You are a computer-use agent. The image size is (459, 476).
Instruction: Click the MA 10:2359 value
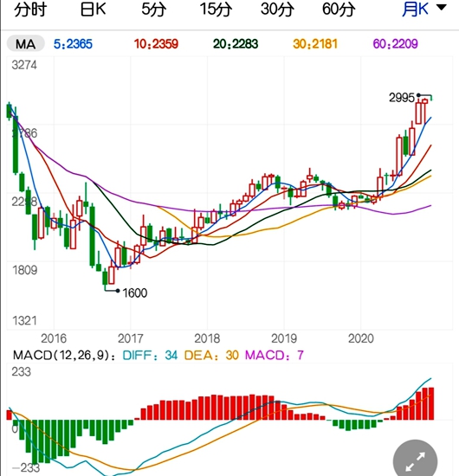tap(156, 44)
